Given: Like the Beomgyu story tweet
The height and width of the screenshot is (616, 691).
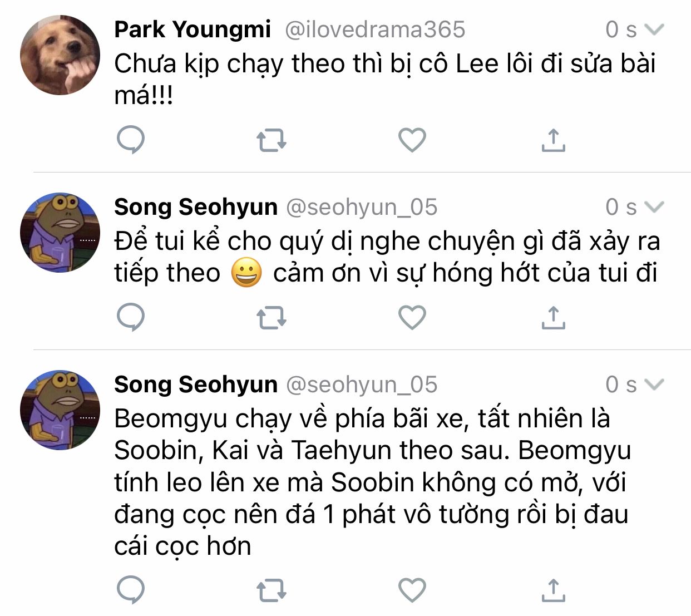Looking at the screenshot, I should click(412, 590).
